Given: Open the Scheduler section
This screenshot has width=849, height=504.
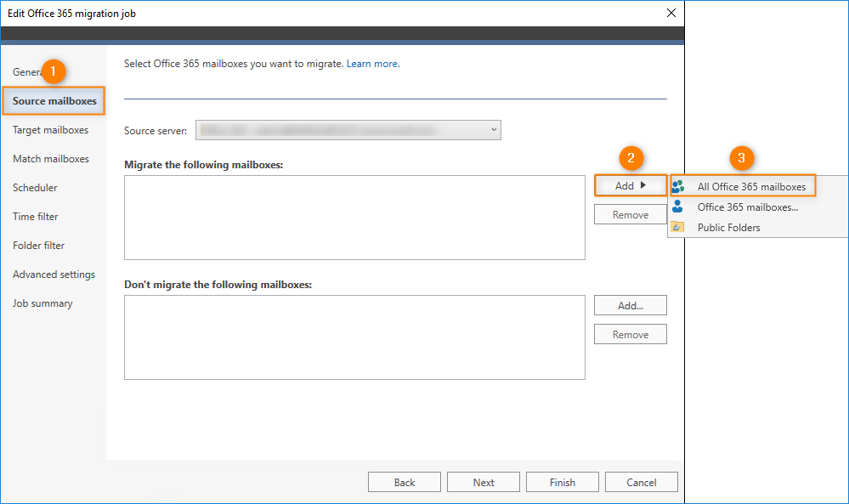Looking at the screenshot, I should [35, 188].
